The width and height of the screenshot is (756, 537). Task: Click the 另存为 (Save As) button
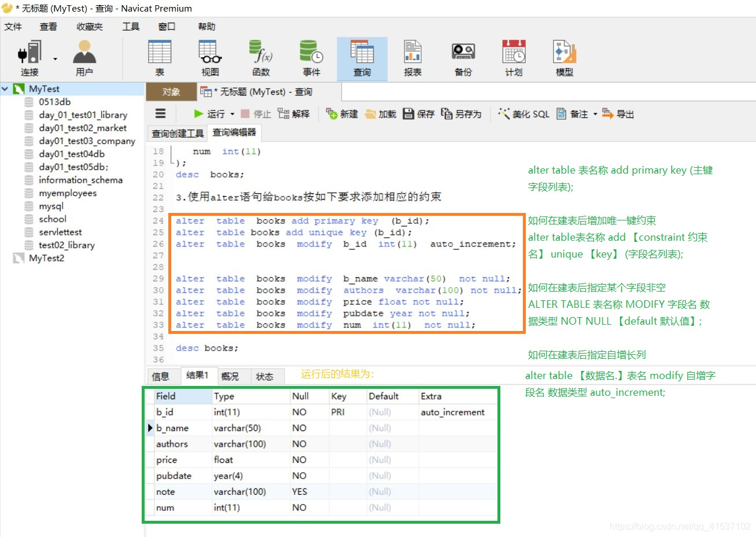click(x=461, y=114)
